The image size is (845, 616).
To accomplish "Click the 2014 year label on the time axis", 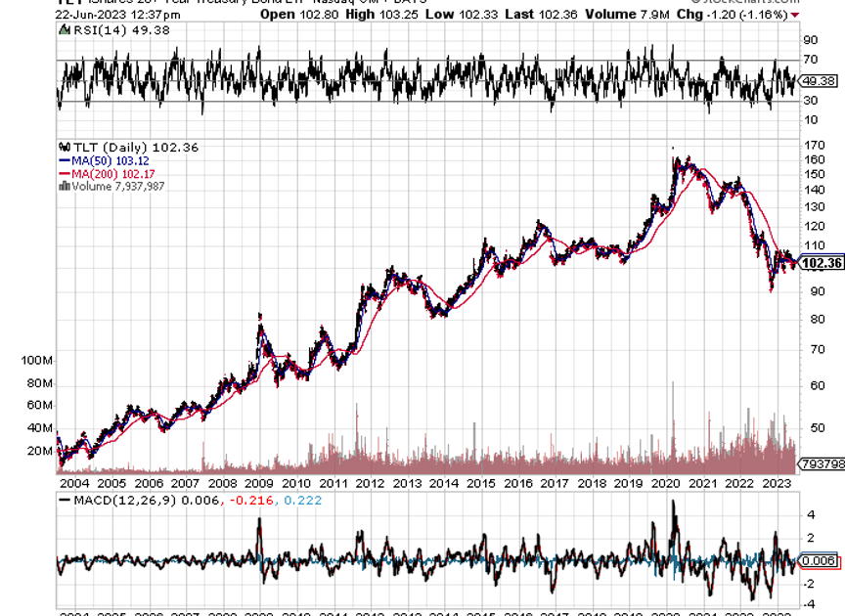I will point(444,483).
